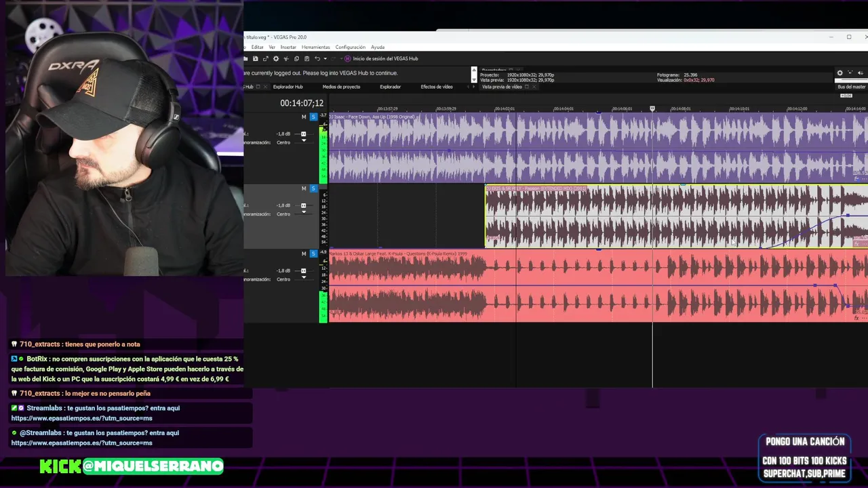Click volume slider handle on DJ Isaac track
The height and width of the screenshot is (488, 868).
pos(303,134)
